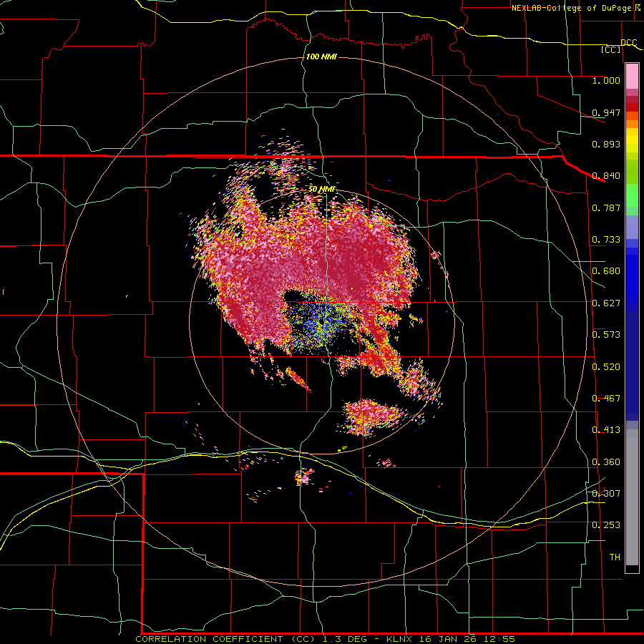This screenshot has height=644, width=644.
Task: Select the 0.413 scale value
Action: (606, 430)
